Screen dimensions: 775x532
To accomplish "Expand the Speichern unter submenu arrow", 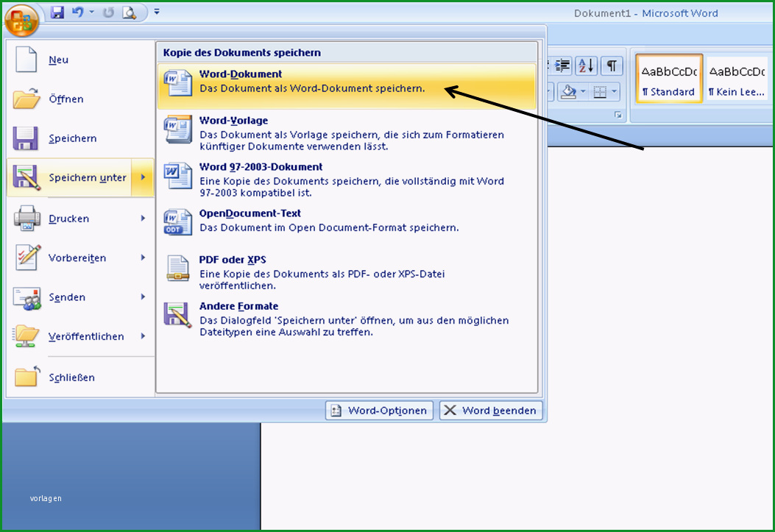I will pos(144,177).
